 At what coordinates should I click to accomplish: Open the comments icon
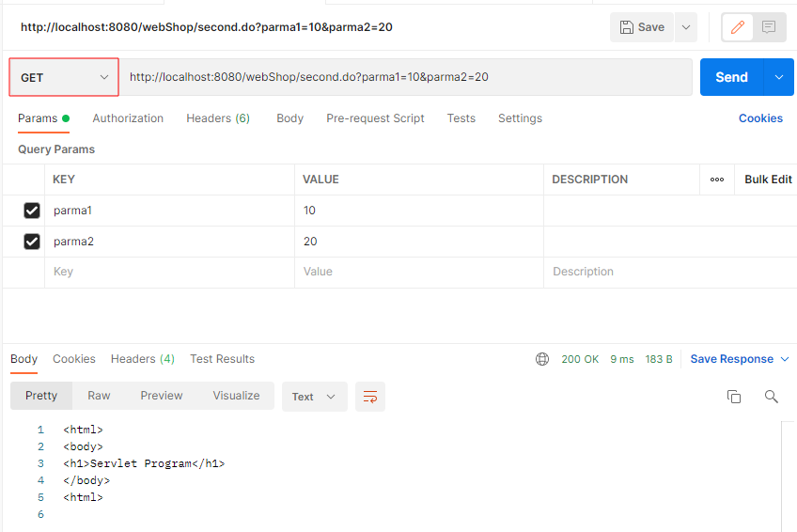[x=769, y=27]
